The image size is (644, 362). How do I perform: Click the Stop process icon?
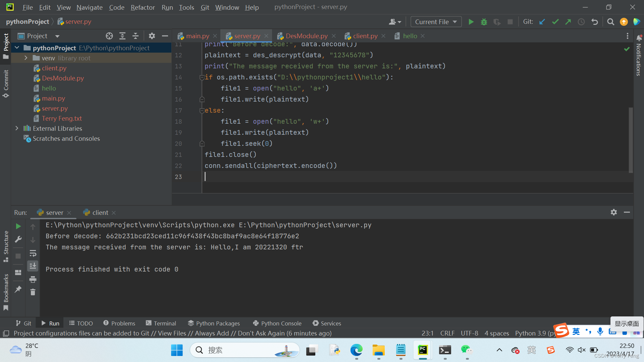[18, 255]
